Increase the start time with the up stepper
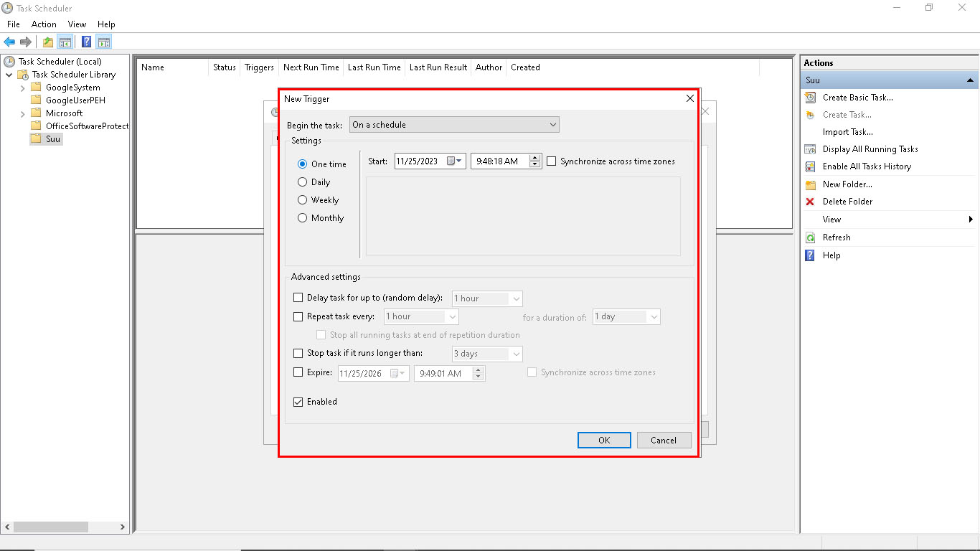This screenshot has height=551, width=980. (534, 158)
